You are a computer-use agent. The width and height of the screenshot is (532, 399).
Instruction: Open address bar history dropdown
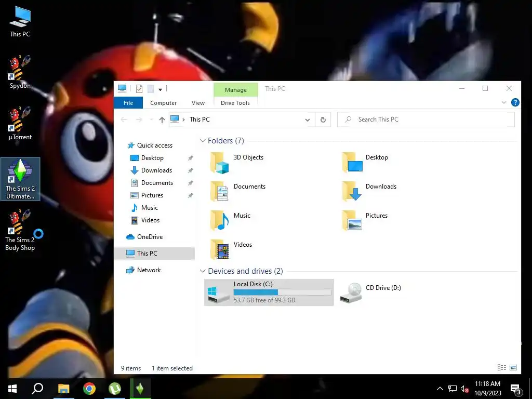pyautogui.click(x=308, y=119)
